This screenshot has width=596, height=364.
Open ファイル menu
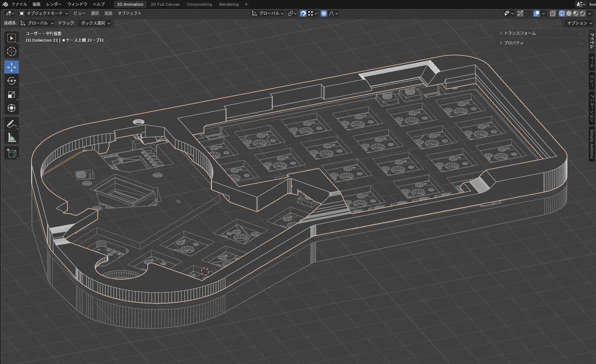click(x=19, y=4)
